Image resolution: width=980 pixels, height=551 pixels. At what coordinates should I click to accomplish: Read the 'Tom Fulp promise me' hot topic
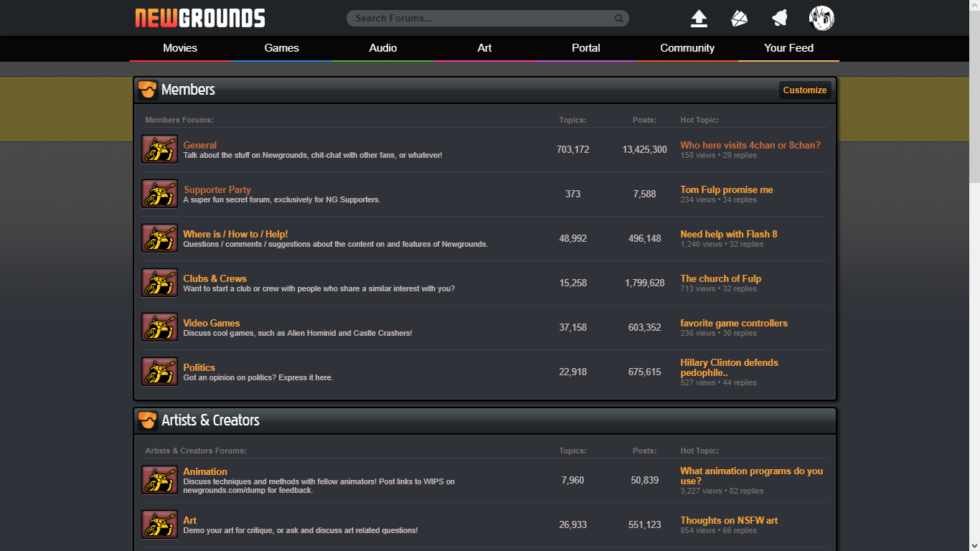726,189
